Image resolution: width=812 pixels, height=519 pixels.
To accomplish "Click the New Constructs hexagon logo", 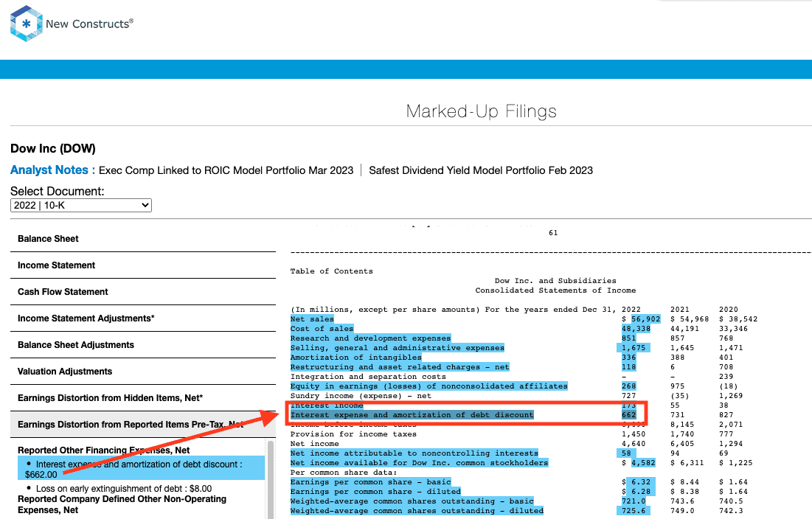I will (26, 24).
